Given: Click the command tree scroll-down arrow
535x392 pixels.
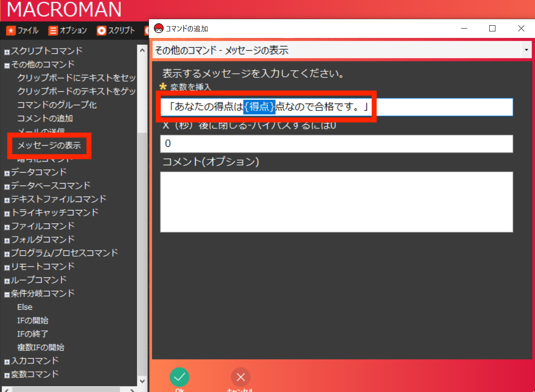Looking at the screenshot, I should tap(142, 381).
